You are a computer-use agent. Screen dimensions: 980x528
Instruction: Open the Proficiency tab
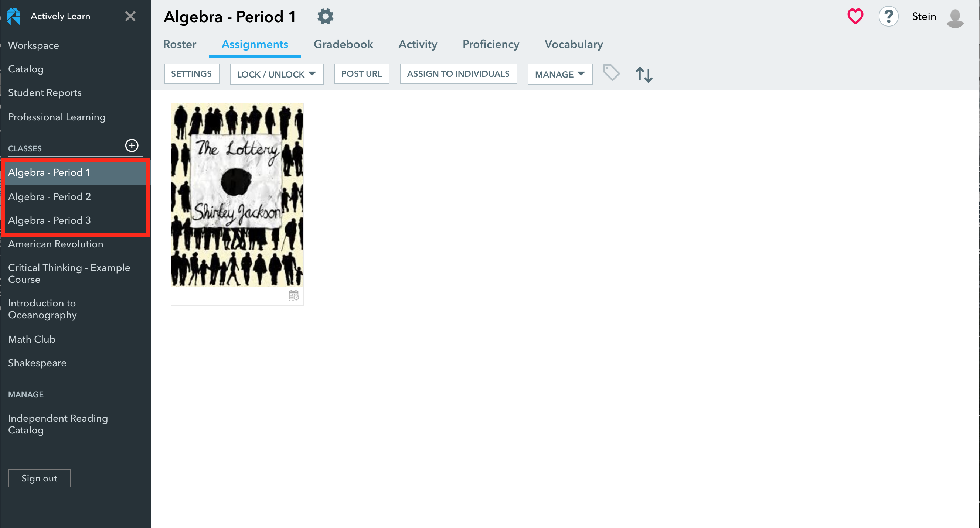coord(491,44)
